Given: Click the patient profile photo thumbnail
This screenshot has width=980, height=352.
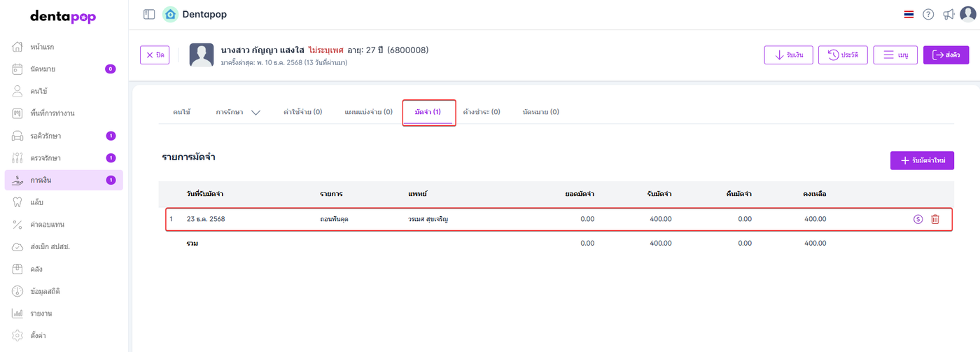Looking at the screenshot, I should click(202, 55).
